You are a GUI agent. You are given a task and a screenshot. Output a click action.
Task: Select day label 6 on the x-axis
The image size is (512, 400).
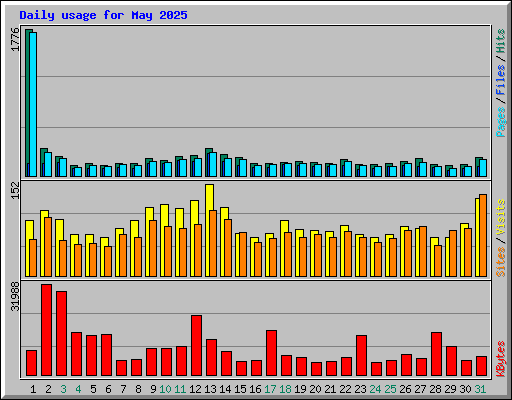coord(108,389)
